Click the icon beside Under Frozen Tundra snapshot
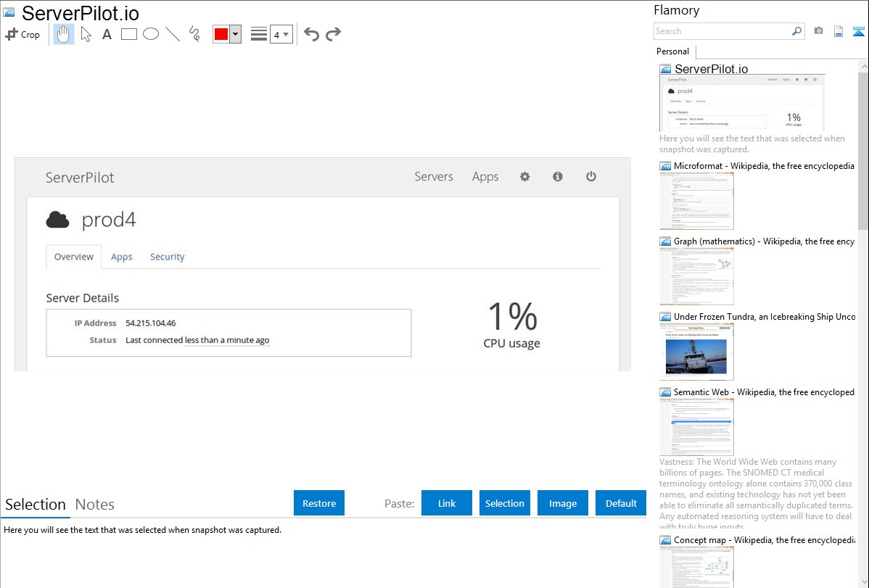 pos(665,316)
